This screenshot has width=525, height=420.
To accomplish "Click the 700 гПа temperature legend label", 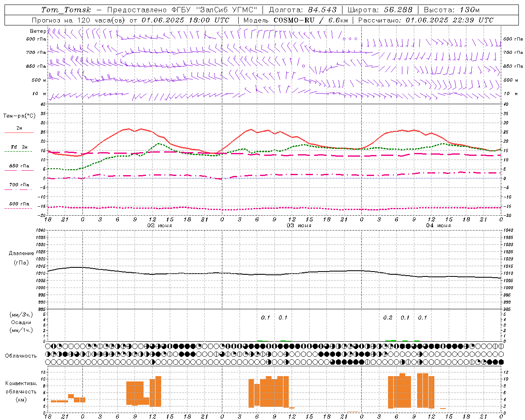I will coord(19,185).
